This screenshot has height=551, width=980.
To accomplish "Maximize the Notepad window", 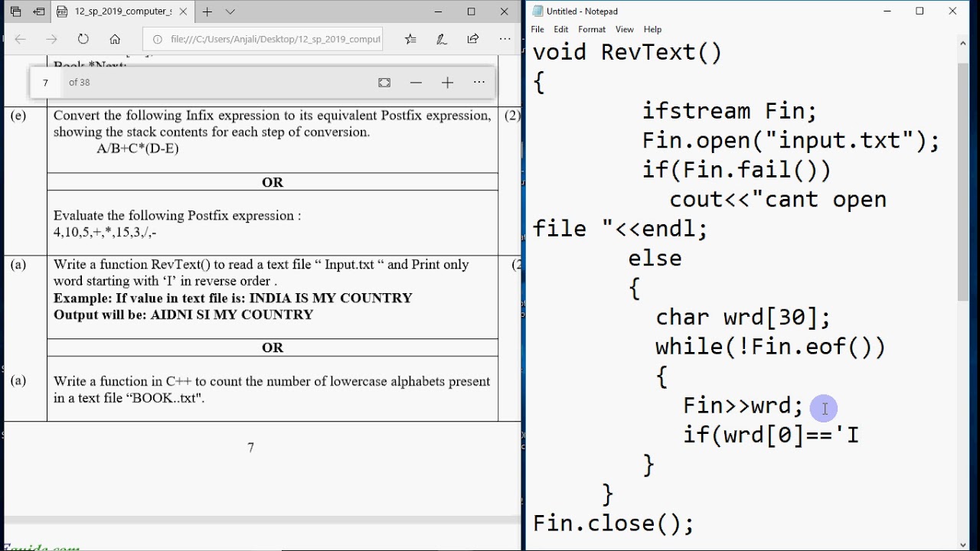I will pyautogui.click(x=920, y=11).
